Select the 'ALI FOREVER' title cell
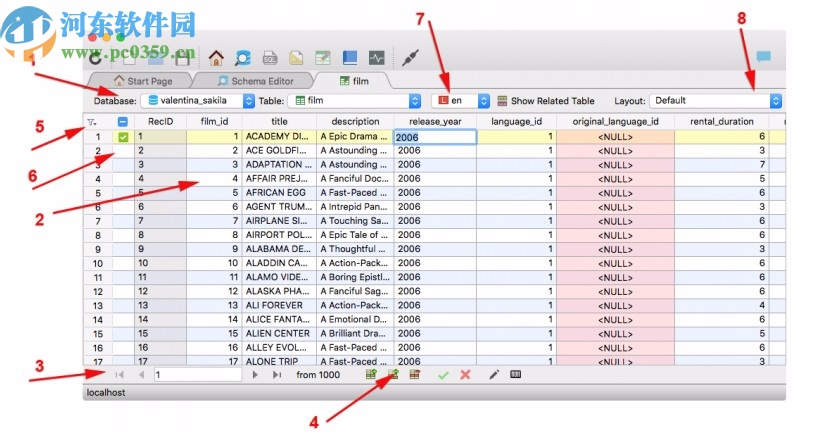819x437 pixels. (279, 305)
